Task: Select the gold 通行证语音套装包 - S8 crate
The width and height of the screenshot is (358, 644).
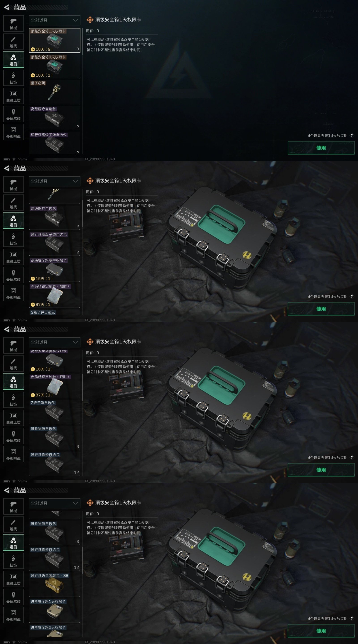Action: (55, 585)
